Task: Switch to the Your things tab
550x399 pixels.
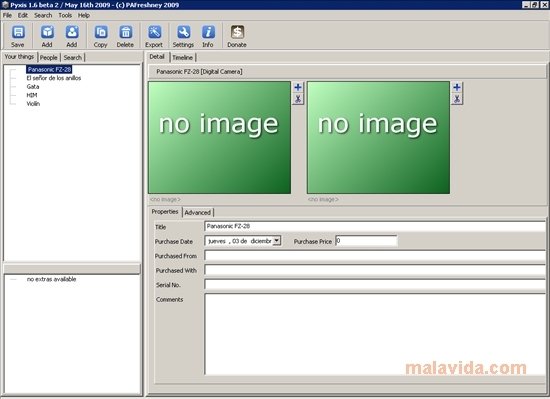Action: (x=19, y=57)
